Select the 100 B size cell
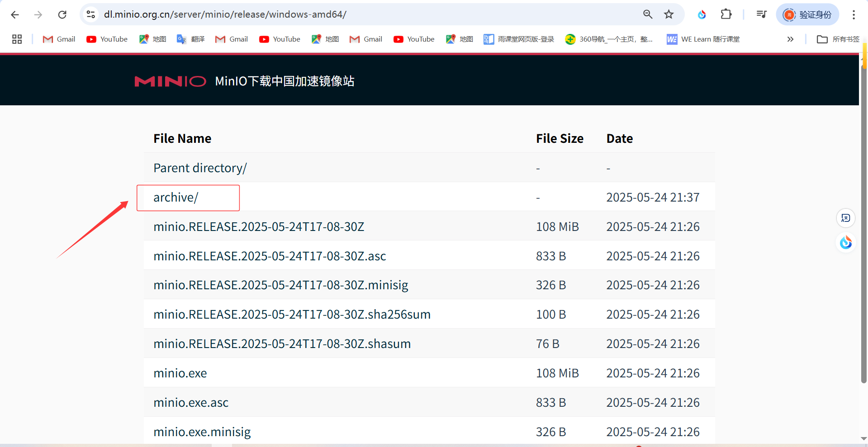The image size is (868, 447). click(551, 315)
